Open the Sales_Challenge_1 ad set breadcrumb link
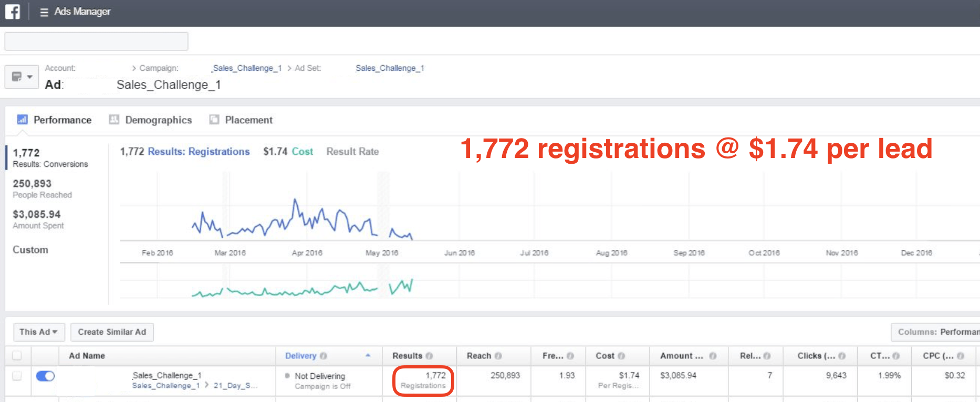Viewport: 980px width, 402px height. pos(390,68)
